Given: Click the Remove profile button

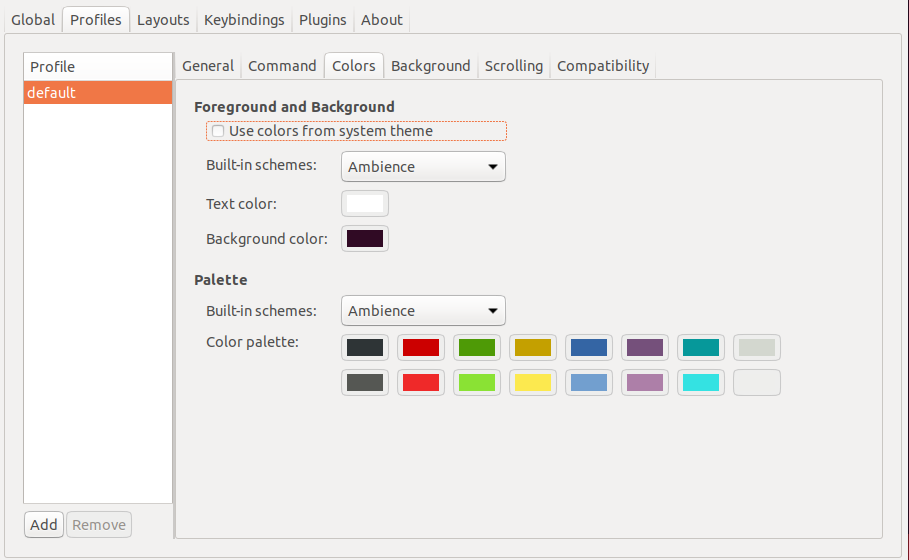Looking at the screenshot, I should 99,525.
